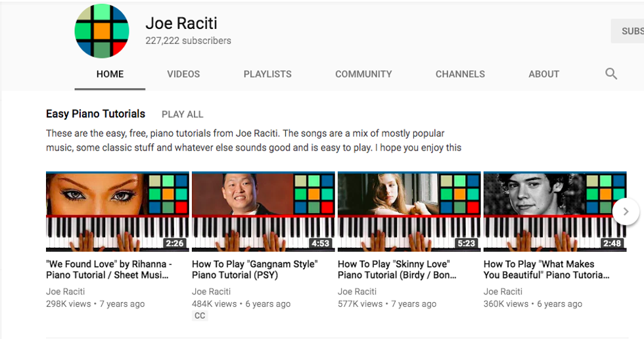The width and height of the screenshot is (644, 339).
Task: Open the Playlists tab
Action: pyautogui.click(x=267, y=74)
